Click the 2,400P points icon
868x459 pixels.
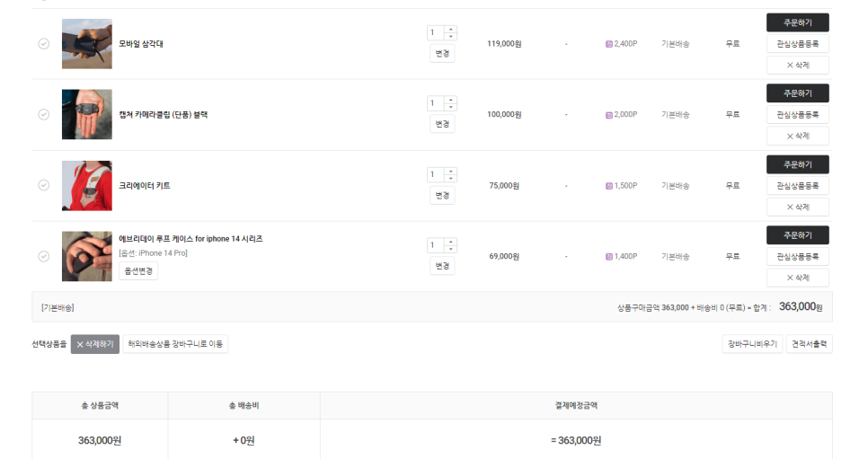(609, 44)
